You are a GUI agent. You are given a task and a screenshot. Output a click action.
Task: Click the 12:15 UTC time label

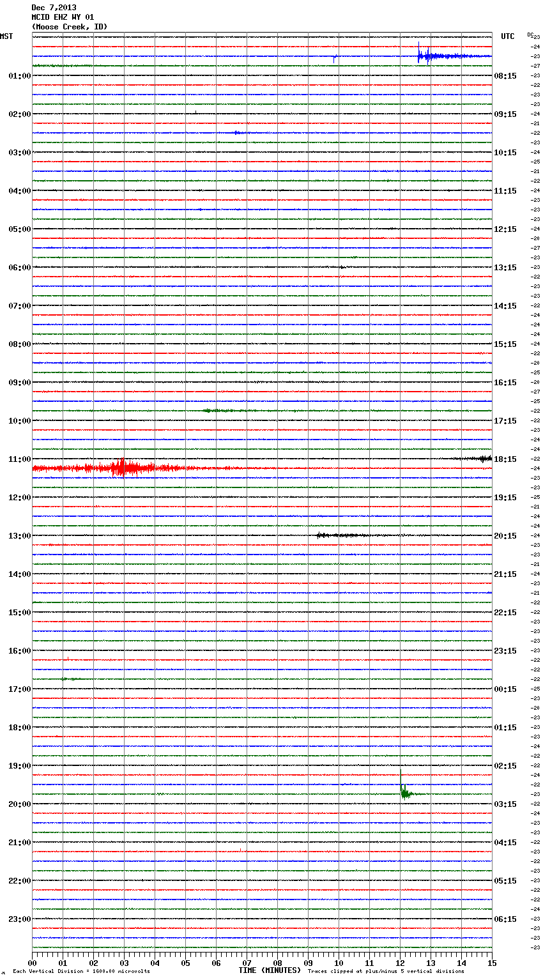coord(505,229)
